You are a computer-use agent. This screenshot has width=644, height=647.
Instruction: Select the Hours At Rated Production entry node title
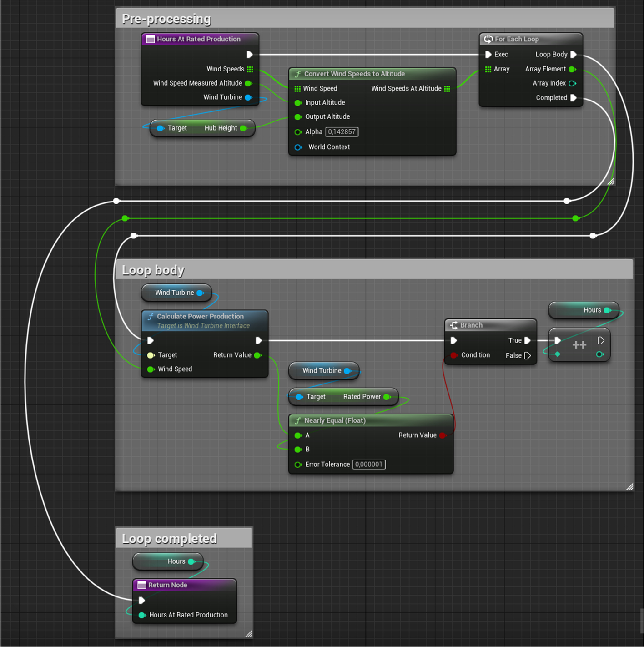coord(199,39)
